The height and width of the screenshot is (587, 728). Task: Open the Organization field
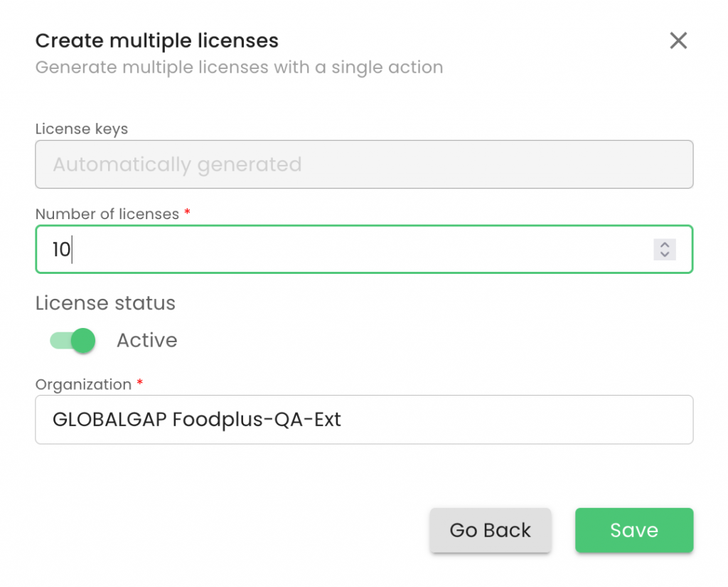(364, 420)
